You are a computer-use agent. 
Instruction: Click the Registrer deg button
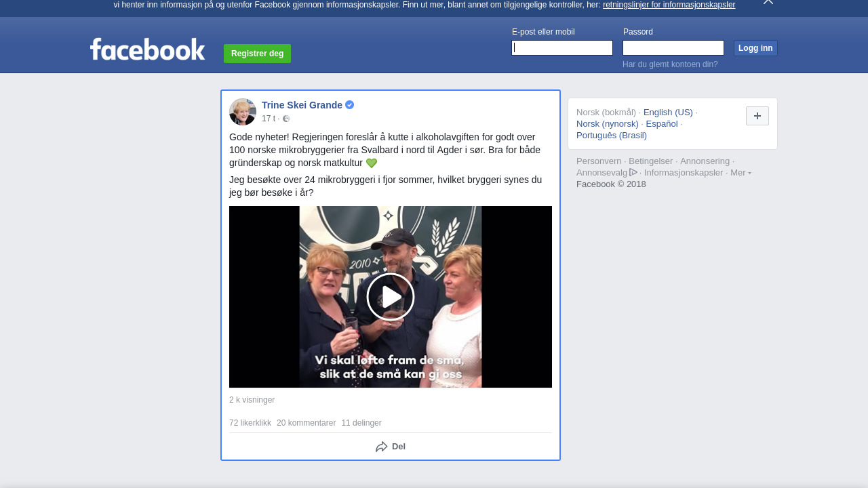tap(257, 54)
